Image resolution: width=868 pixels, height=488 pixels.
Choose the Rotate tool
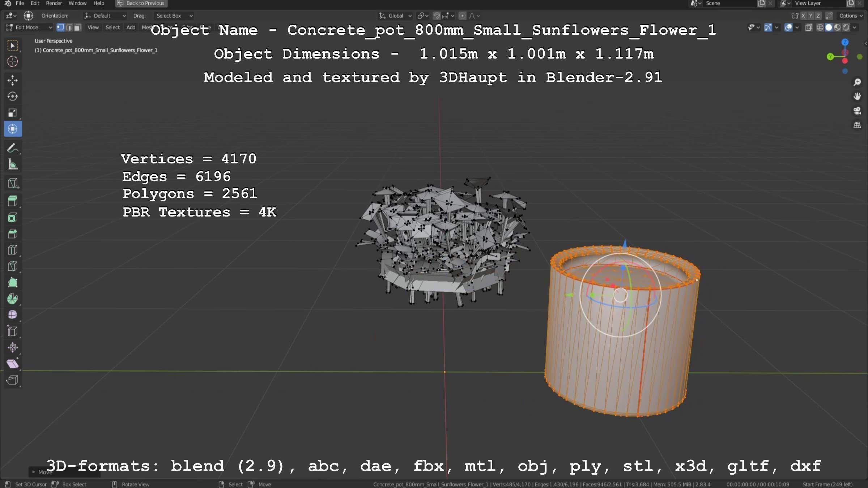click(x=13, y=97)
